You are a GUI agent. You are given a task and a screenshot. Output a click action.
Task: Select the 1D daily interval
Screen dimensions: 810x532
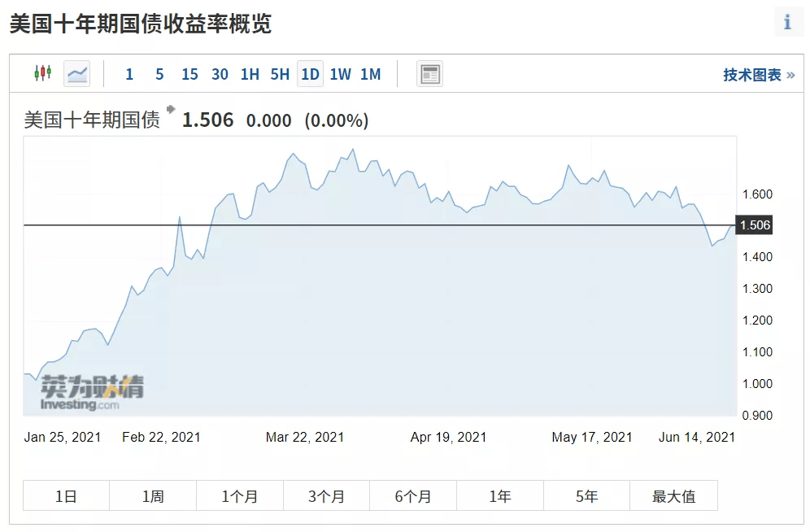click(310, 74)
